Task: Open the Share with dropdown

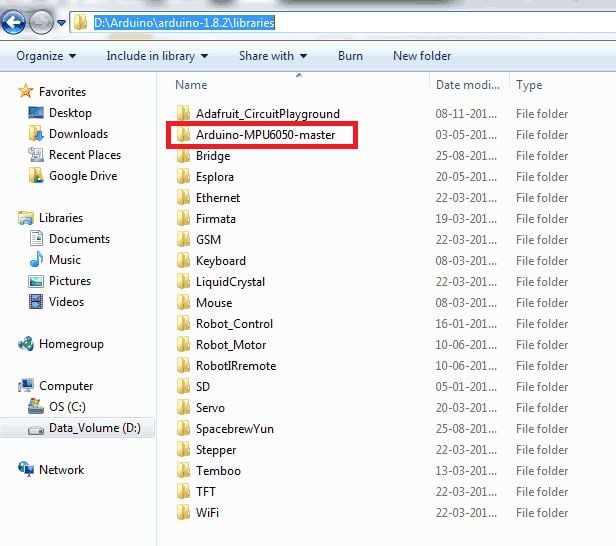Action: 272,56
